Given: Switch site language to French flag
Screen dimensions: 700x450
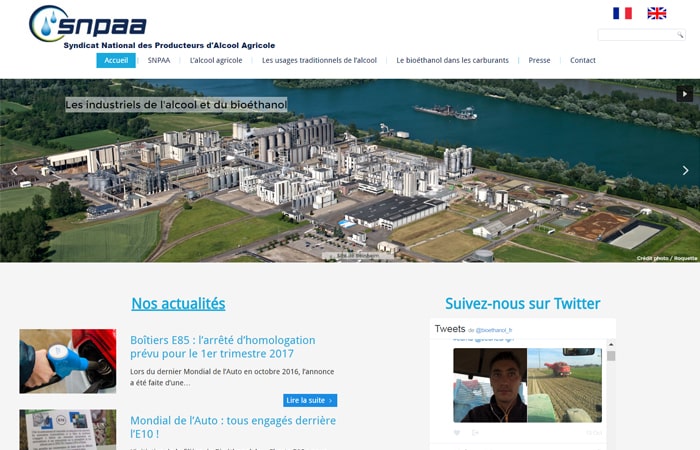Looking at the screenshot, I should (x=622, y=13).
